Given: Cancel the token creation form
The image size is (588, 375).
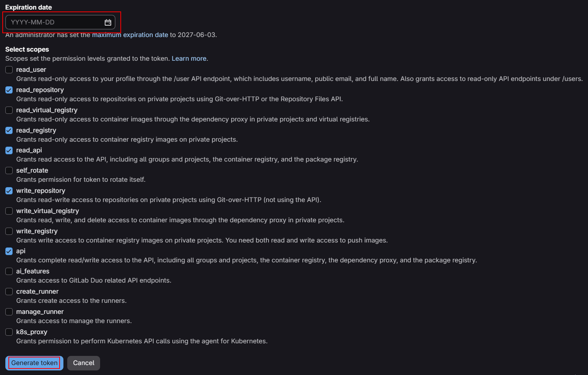Looking at the screenshot, I should pos(84,363).
